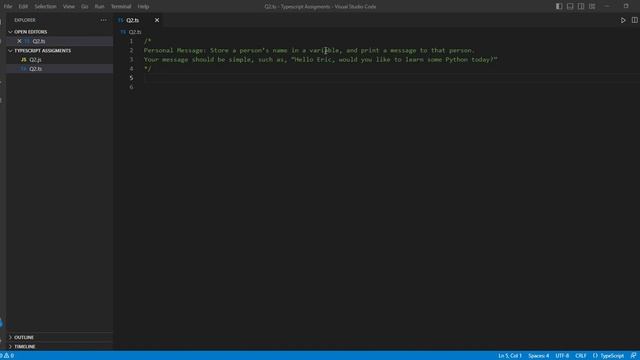Toggle primary side bar layout icon
The image size is (640, 360).
point(559,7)
